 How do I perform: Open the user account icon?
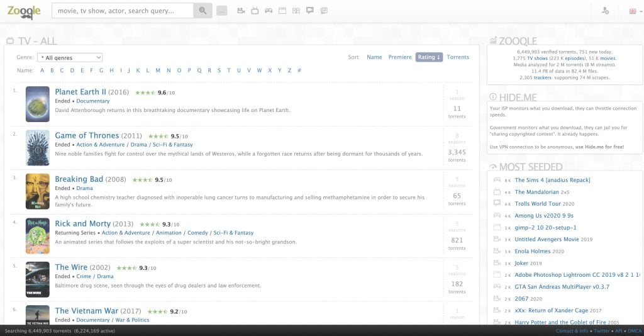point(605,11)
